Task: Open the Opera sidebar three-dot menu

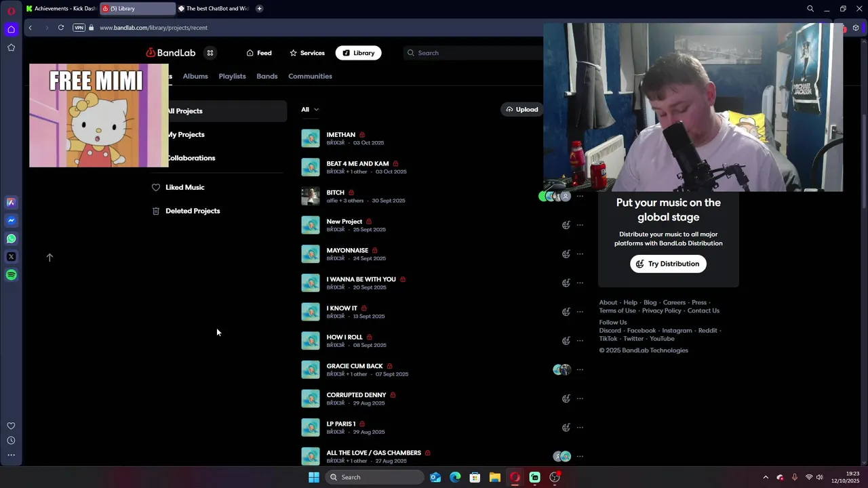Action: click(11, 455)
